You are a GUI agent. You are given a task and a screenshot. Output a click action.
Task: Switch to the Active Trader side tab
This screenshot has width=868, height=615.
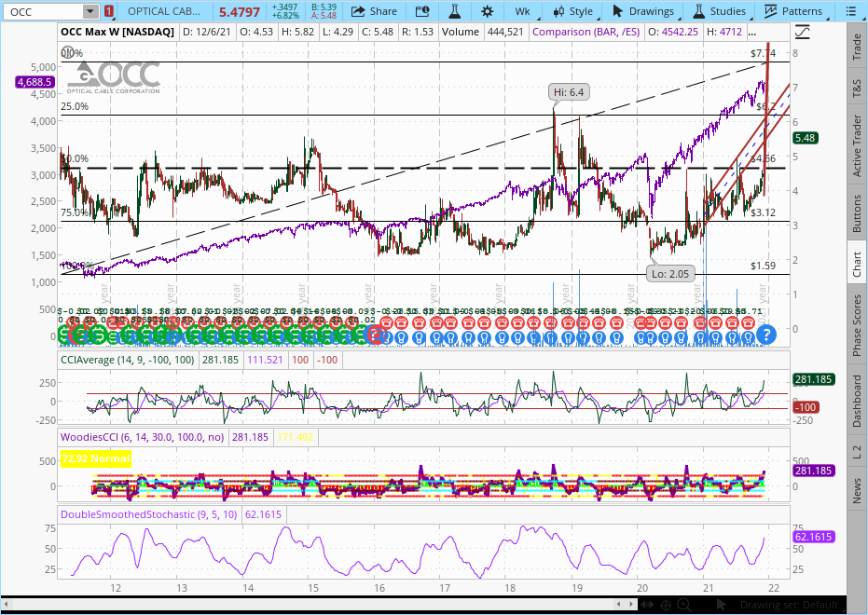856,144
